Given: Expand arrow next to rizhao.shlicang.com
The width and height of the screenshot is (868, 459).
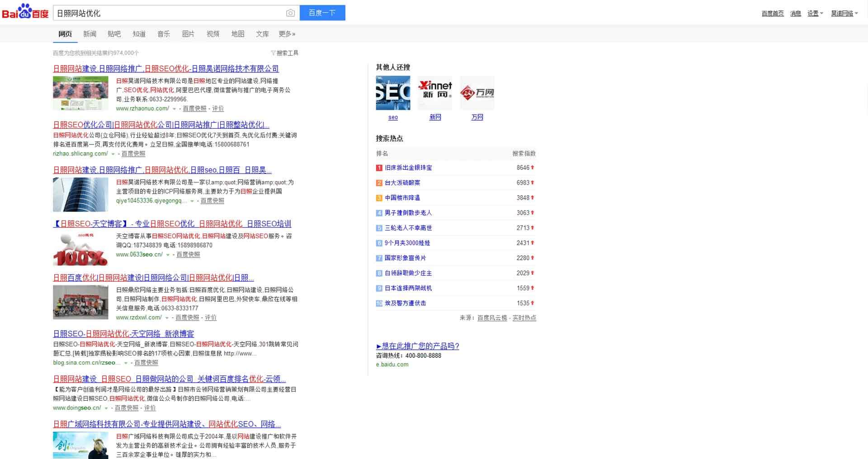Looking at the screenshot, I should 113,154.
